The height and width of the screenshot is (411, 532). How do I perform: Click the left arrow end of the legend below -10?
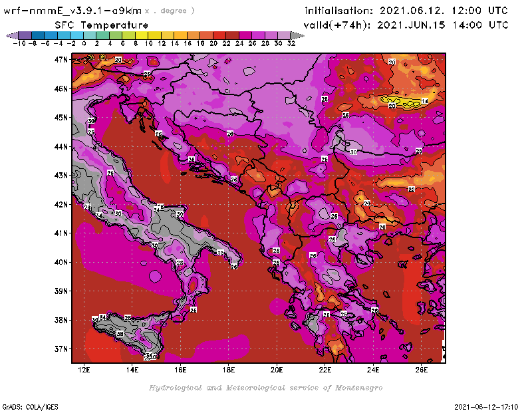[x=13, y=36]
